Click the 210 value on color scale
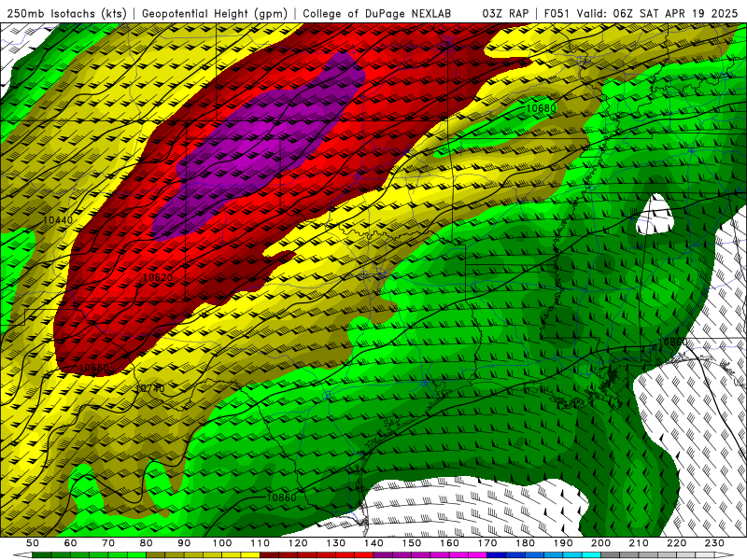Image resolution: width=747 pixels, height=560 pixels. (639, 543)
